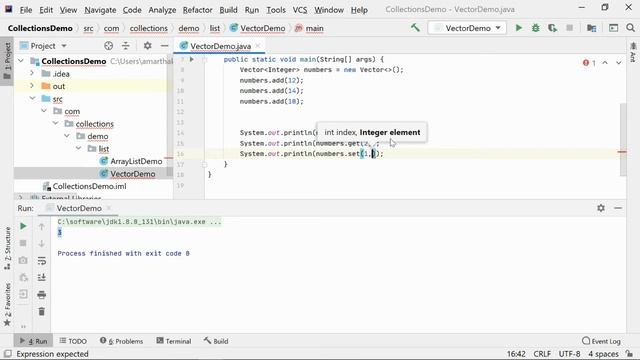Click the up stack trace arrow
The image size is (640, 360).
(41, 226)
